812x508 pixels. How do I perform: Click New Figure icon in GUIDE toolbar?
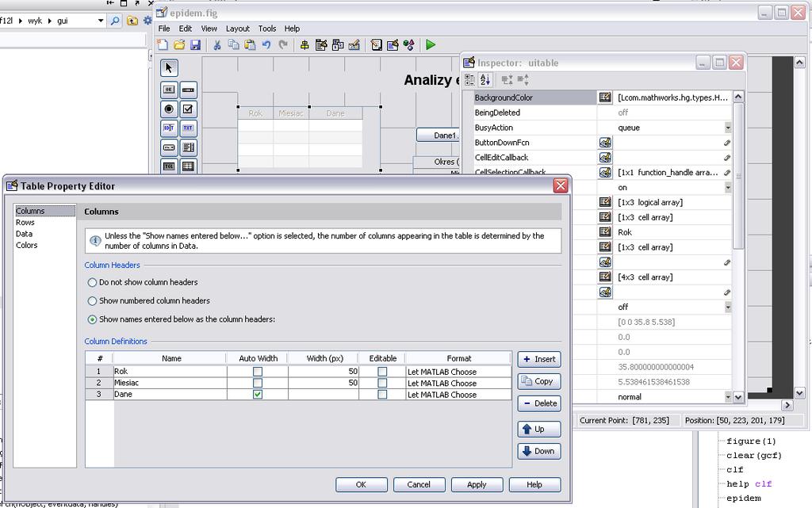click(163, 45)
